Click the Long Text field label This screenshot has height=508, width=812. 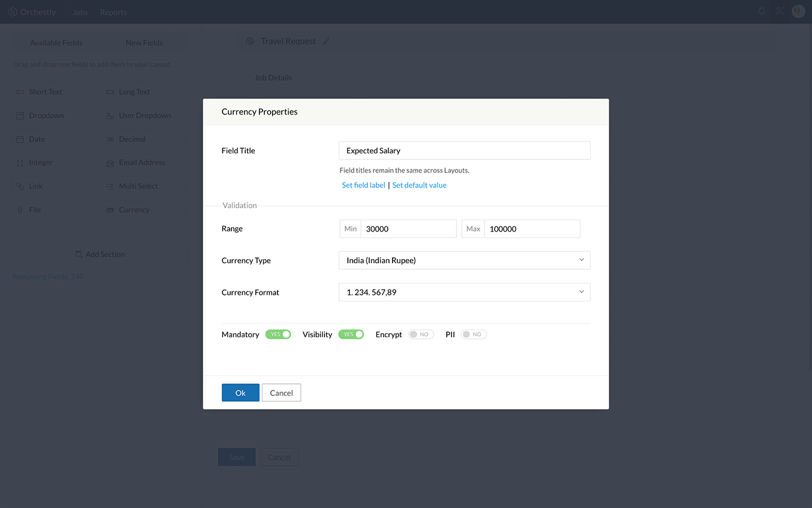(134, 92)
